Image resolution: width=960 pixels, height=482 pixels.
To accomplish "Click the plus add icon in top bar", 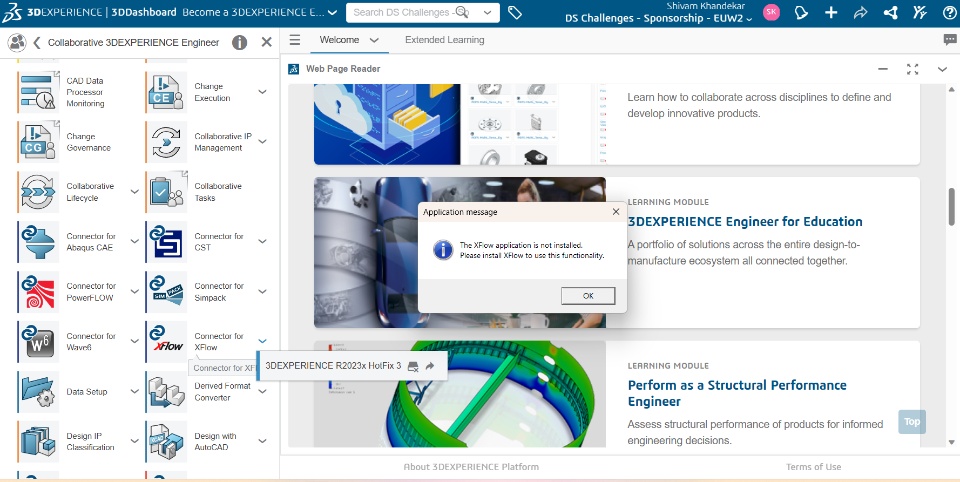I will 831,12.
